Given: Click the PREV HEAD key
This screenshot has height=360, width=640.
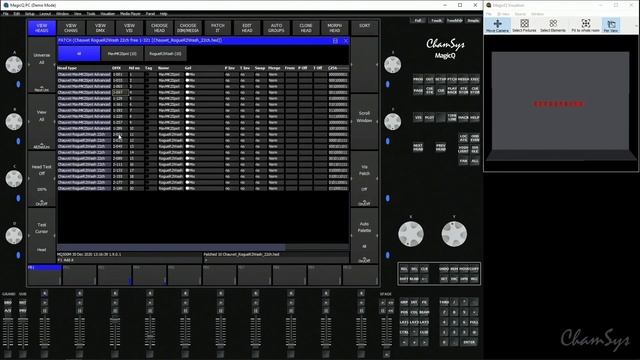Looking at the screenshot, I should pos(441,147).
